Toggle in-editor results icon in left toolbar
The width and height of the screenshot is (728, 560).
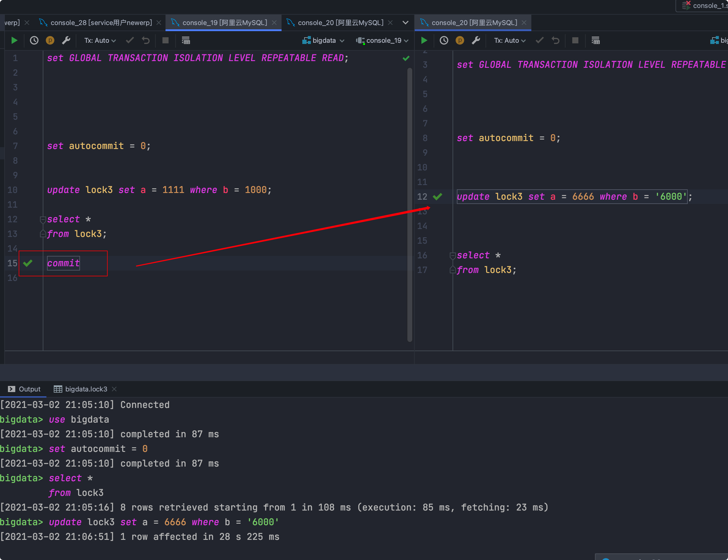tap(186, 40)
